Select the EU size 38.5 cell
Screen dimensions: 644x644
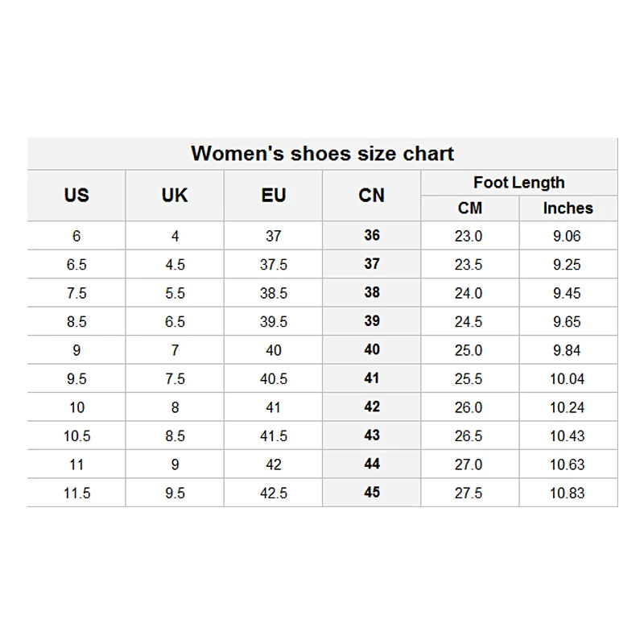tap(274, 294)
